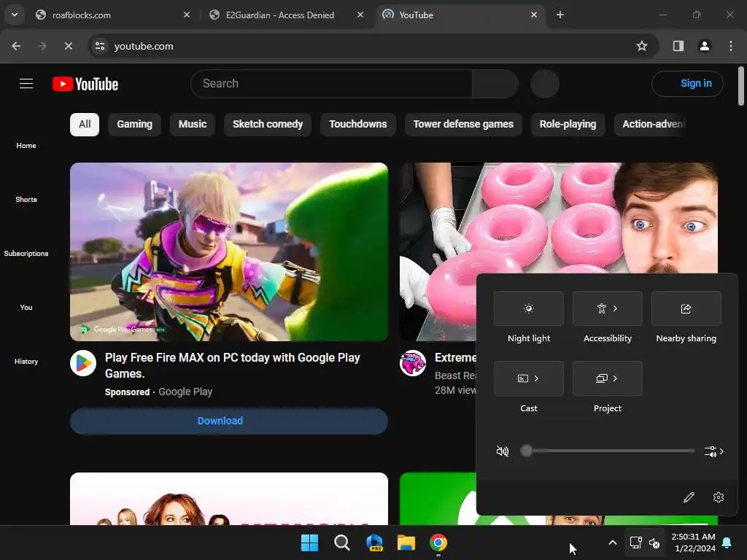This screenshot has height=560, width=747.
Task: Expand Accessibility options chevron
Action: (x=616, y=308)
